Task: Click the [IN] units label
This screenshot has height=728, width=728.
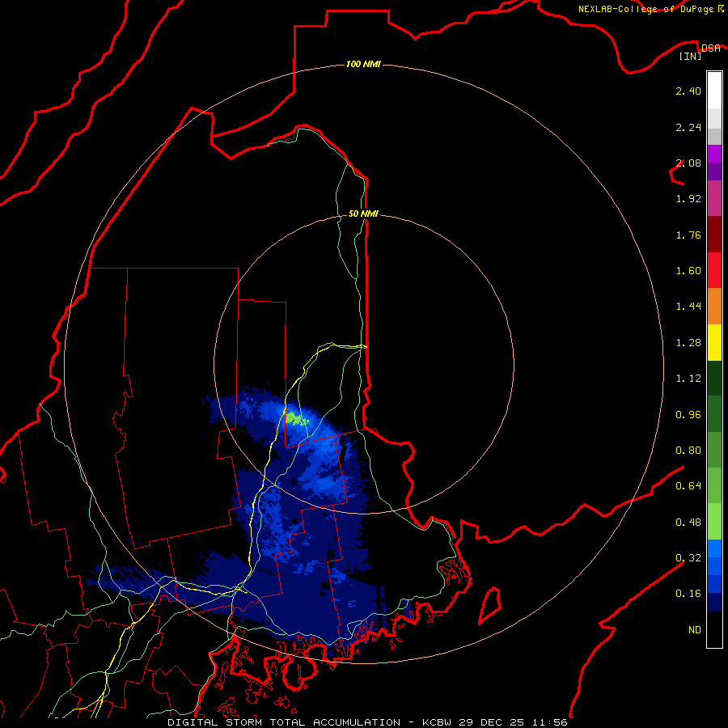Action: pyautogui.click(x=691, y=56)
